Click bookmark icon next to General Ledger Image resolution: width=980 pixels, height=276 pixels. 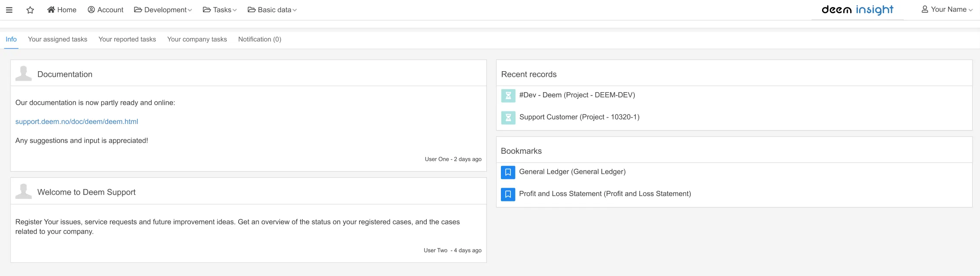point(508,172)
